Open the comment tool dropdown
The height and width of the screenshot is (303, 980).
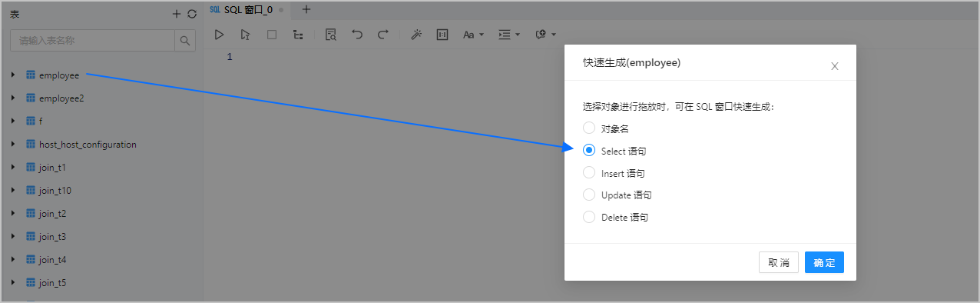545,35
